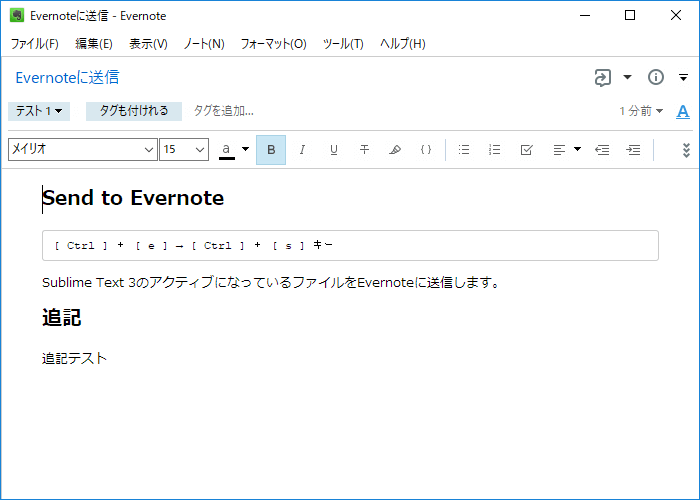The image size is (700, 500).
Task: Open the alignment options dropdown arrow
Action: tap(577, 149)
